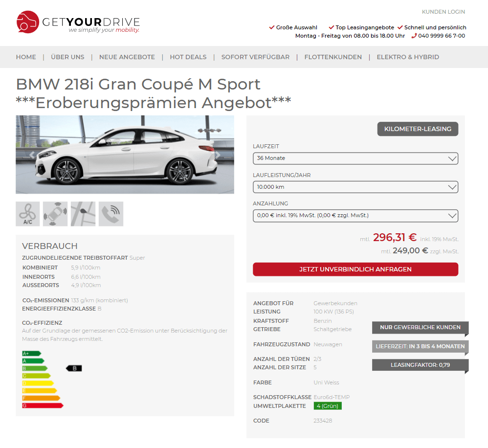Click the green A+ efficiency bar

tap(31, 353)
